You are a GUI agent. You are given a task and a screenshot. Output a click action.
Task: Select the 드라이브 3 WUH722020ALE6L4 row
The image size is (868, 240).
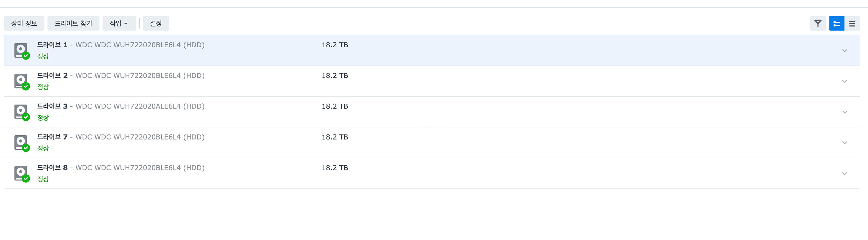[x=432, y=112]
